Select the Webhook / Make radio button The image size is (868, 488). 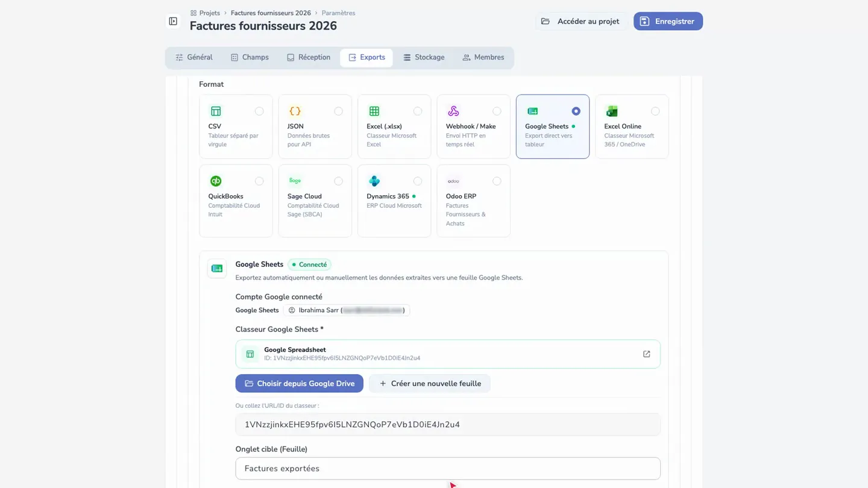tap(497, 111)
